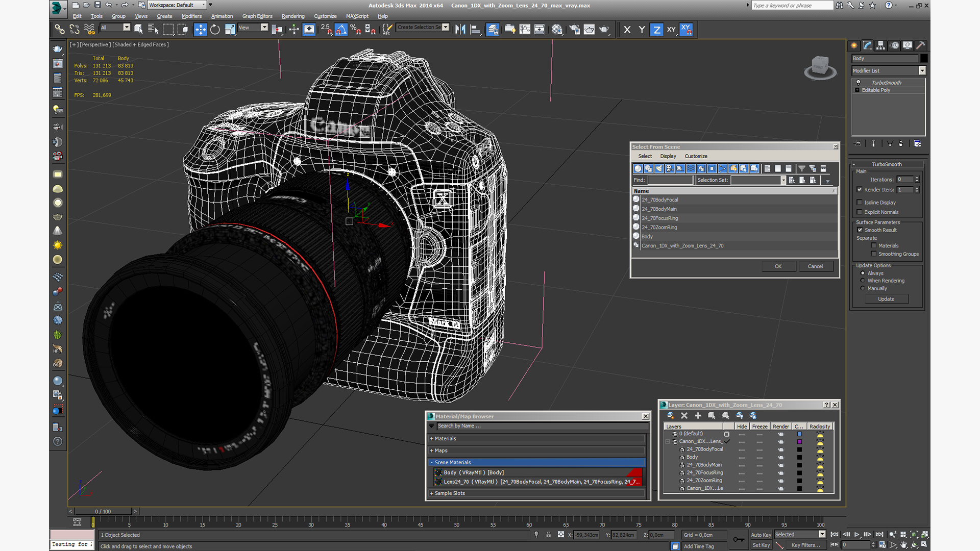The height and width of the screenshot is (551, 980).
Task: Open the Modifier List dropdown
Action: [x=889, y=70]
